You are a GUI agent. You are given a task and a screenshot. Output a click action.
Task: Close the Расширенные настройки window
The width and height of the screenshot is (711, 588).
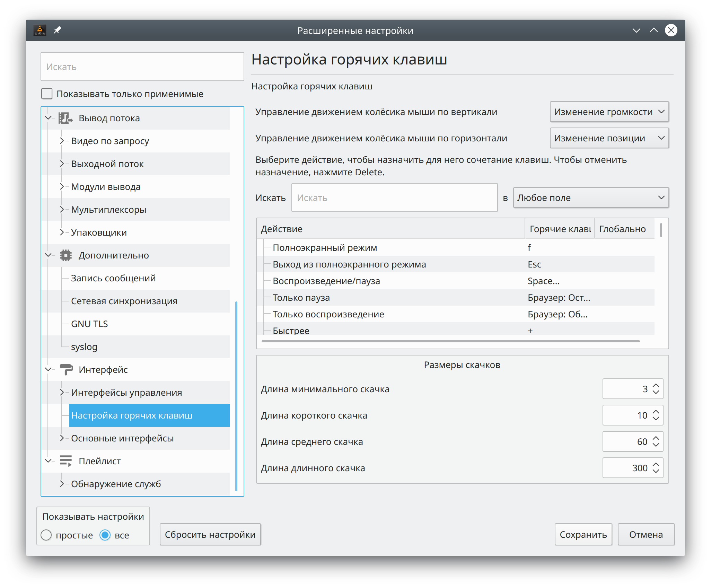[671, 30]
